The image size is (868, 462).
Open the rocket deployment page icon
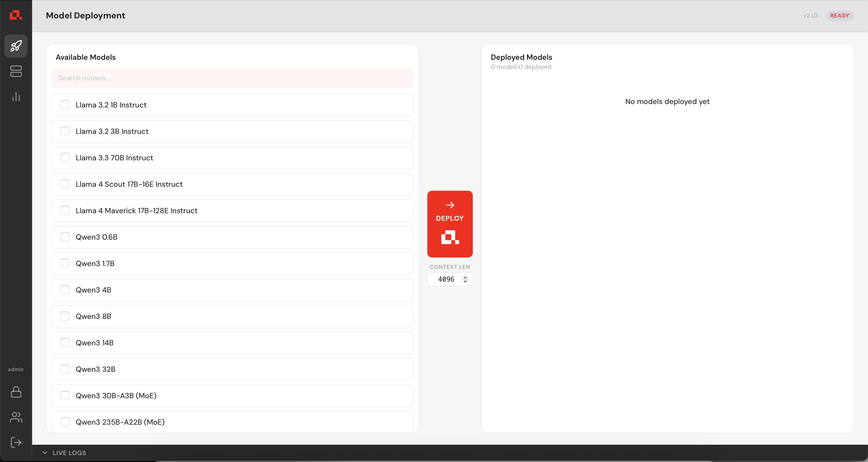point(16,46)
